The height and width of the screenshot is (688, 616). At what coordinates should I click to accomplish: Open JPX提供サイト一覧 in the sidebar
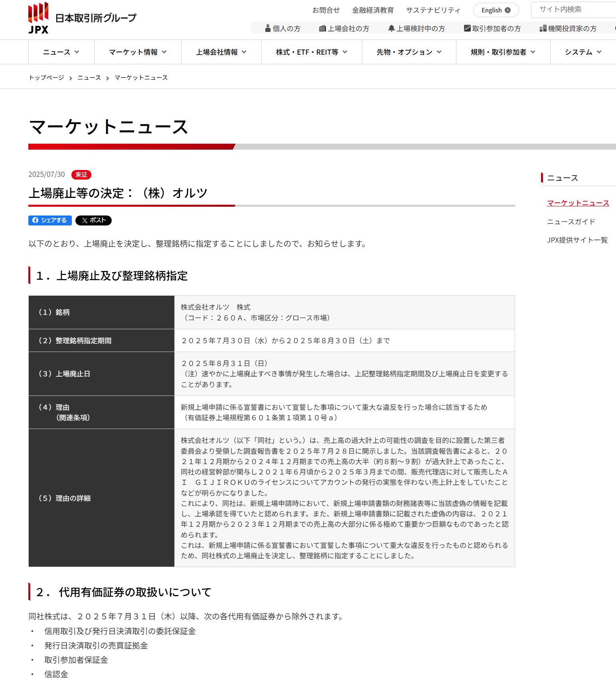point(577,240)
